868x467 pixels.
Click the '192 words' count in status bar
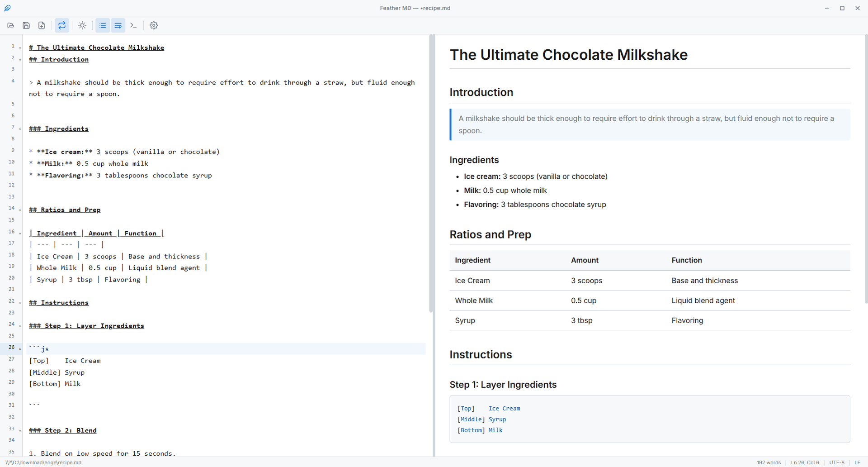(x=769, y=462)
